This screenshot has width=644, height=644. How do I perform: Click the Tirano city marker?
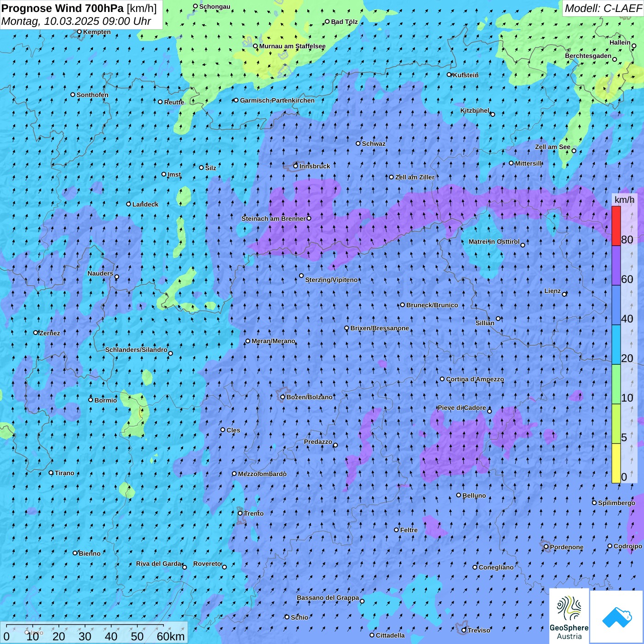point(51,472)
